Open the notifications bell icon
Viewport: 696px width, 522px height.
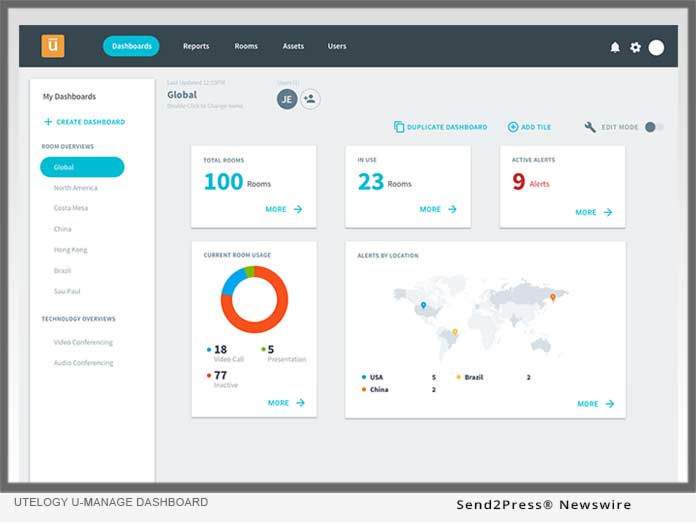coord(615,47)
